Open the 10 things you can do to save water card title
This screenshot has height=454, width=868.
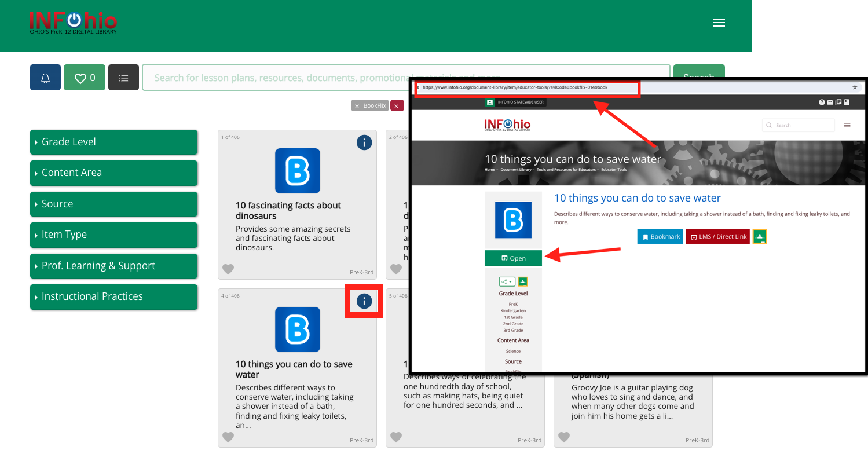pyautogui.click(x=294, y=369)
